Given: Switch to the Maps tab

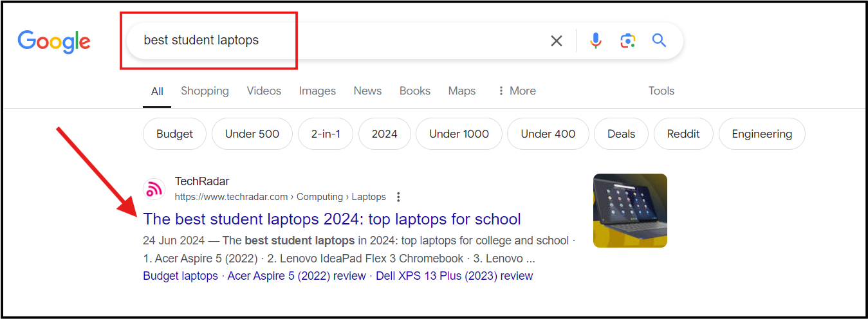Looking at the screenshot, I should [462, 91].
